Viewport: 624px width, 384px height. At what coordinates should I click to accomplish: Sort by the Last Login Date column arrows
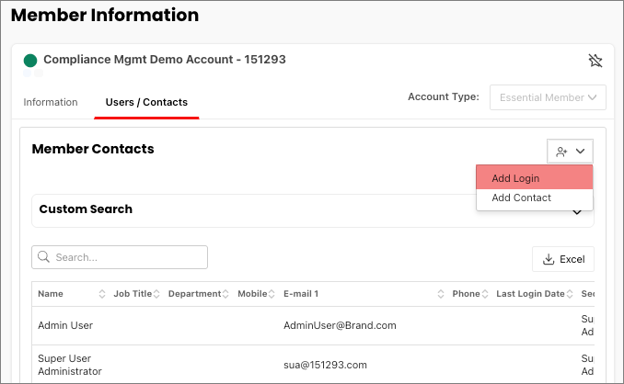[x=570, y=294]
